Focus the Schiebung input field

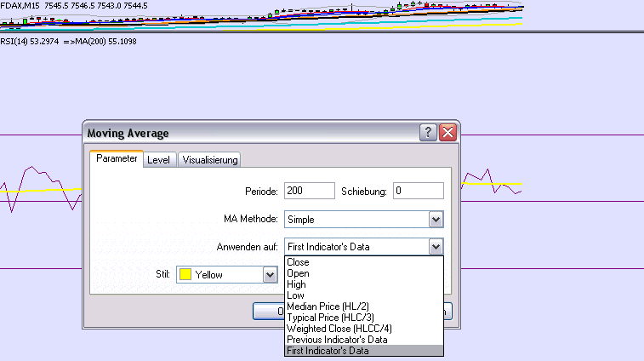418,191
